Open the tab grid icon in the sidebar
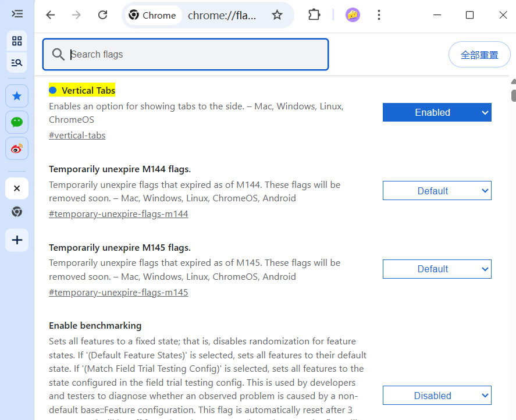The image size is (516, 420). tap(17, 41)
